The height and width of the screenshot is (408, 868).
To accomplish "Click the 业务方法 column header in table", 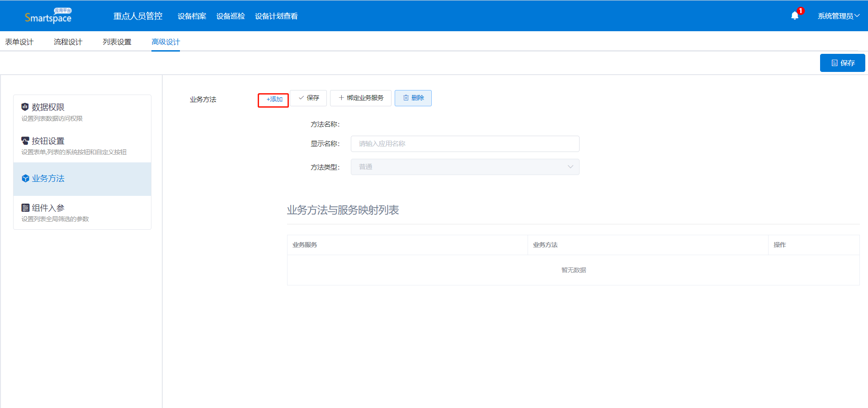I will point(648,245).
